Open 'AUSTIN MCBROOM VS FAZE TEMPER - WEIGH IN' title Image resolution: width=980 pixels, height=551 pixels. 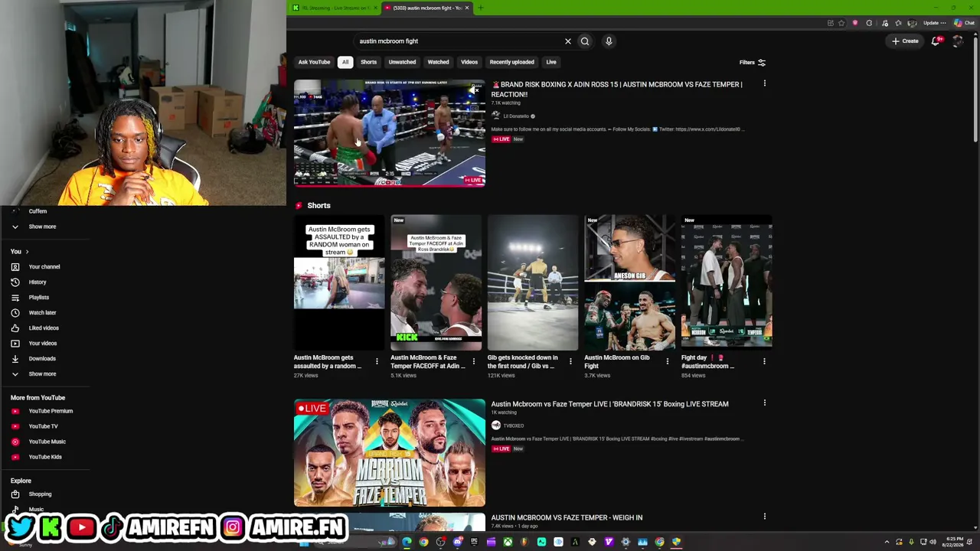(567, 517)
